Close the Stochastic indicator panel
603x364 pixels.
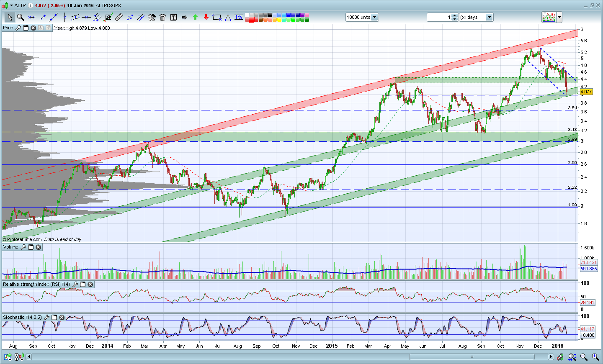62,318
